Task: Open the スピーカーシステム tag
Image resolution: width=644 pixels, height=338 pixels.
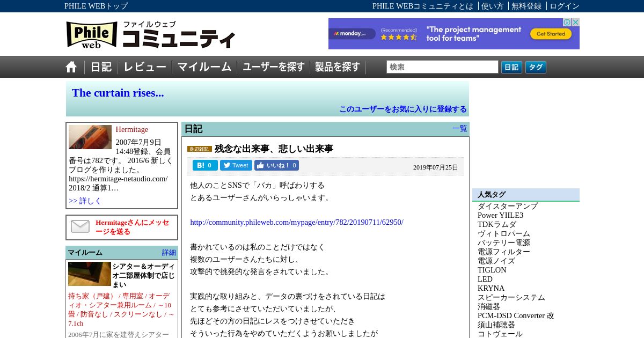Action: [511, 297]
